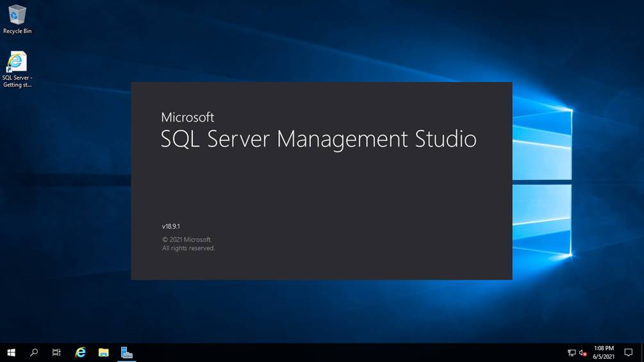The image size is (644, 362).
Task: Click the muted speaker volume icon
Action: [582, 352]
